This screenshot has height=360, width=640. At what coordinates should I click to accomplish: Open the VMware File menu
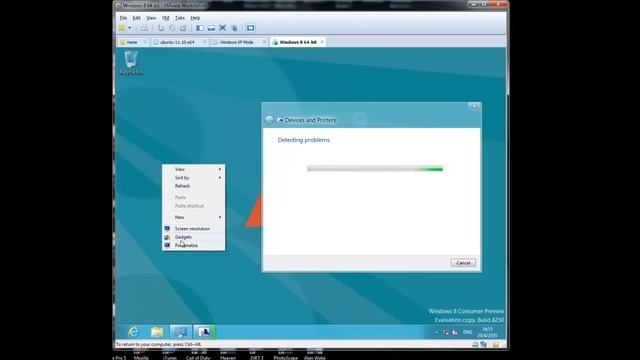(x=123, y=18)
